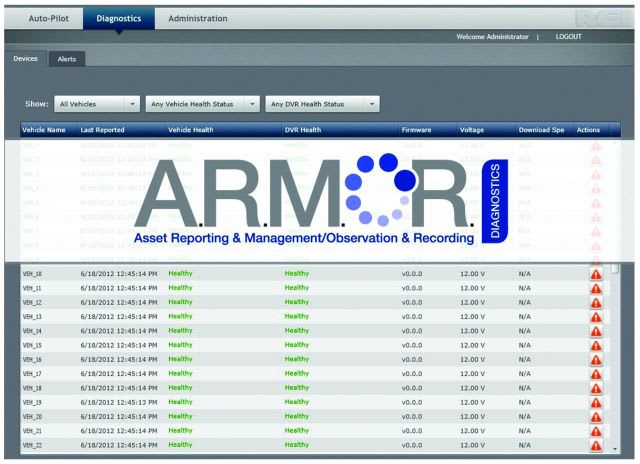Select the VEH_11 vehicle name cell
The height and width of the screenshot is (464, 640).
point(32,288)
